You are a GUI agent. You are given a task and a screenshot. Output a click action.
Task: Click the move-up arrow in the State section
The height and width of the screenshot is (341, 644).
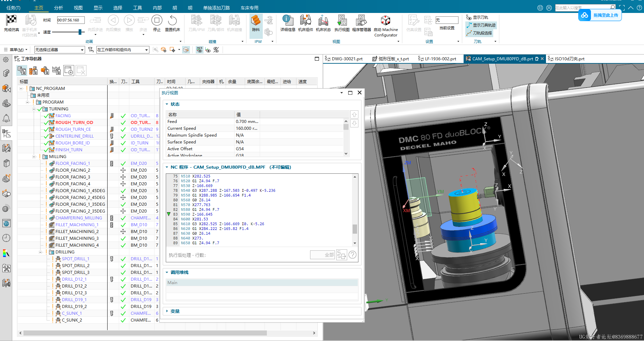(x=354, y=115)
